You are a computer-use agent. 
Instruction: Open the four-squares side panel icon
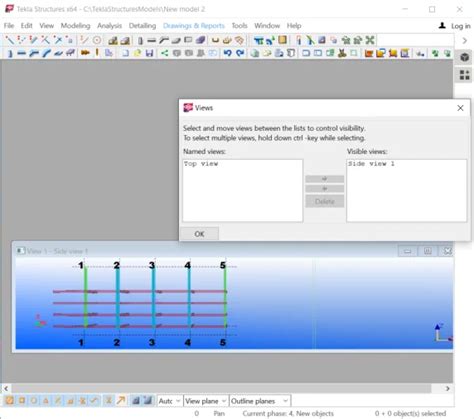464,75
